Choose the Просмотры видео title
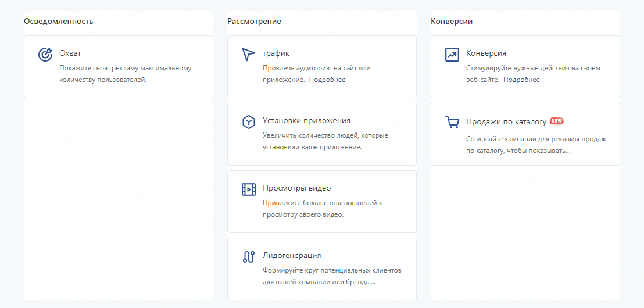The image size is (644, 308). [296, 188]
